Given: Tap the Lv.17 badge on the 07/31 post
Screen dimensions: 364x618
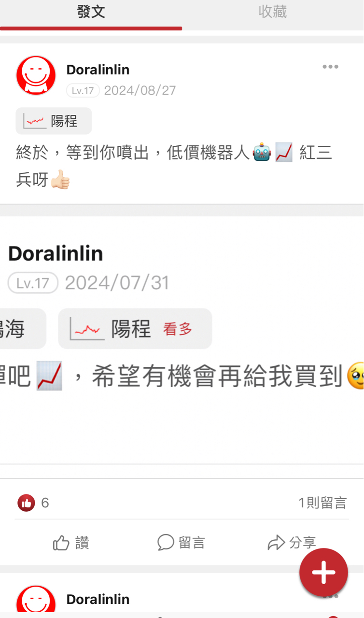Looking at the screenshot, I should tap(33, 283).
